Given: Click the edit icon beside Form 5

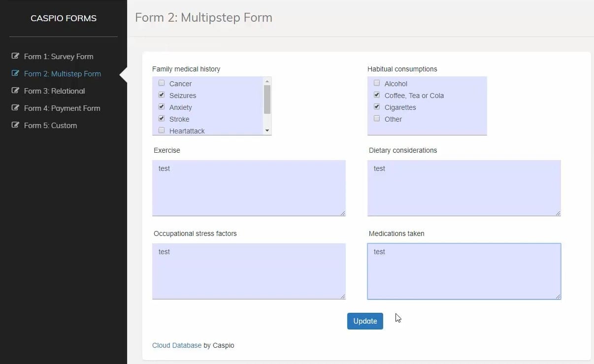Looking at the screenshot, I should (x=15, y=125).
